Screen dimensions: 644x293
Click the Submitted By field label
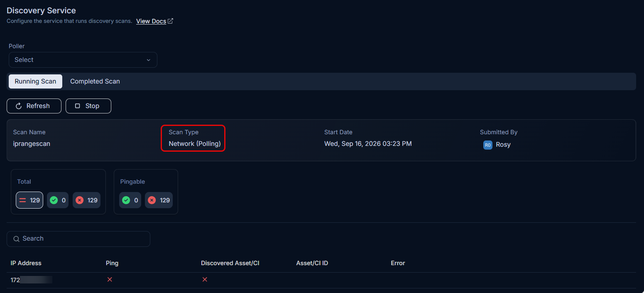tap(499, 132)
